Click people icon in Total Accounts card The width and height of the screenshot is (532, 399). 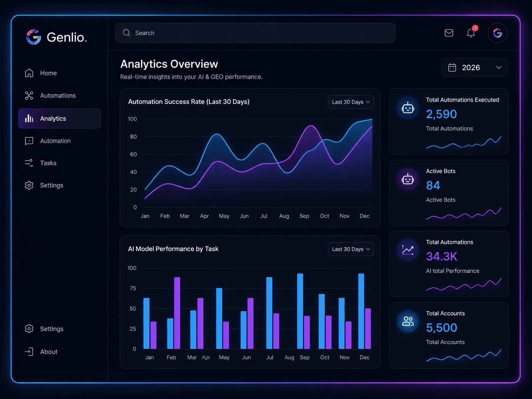tap(408, 321)
